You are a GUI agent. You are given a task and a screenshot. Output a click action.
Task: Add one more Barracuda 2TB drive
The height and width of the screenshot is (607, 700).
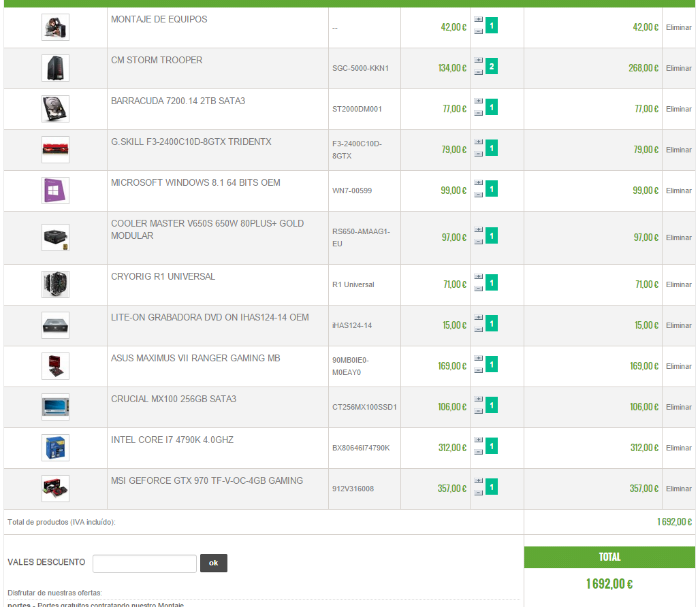478,101
